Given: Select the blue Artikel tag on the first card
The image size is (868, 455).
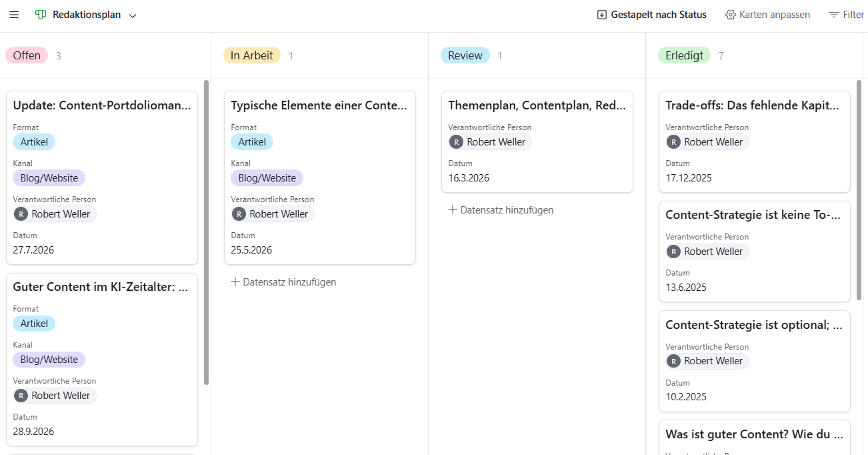Looking at the screenshot, I should click(x=33, y=141).
